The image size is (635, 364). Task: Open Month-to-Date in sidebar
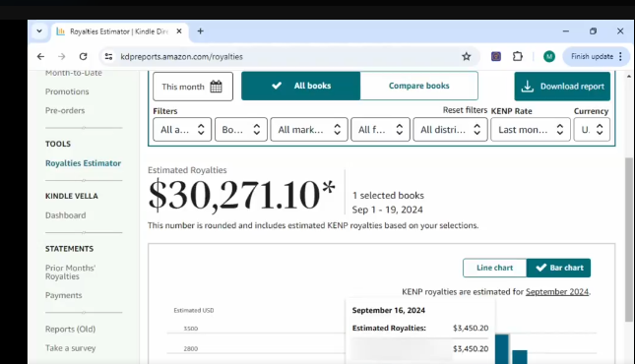(x=74, y=73)
